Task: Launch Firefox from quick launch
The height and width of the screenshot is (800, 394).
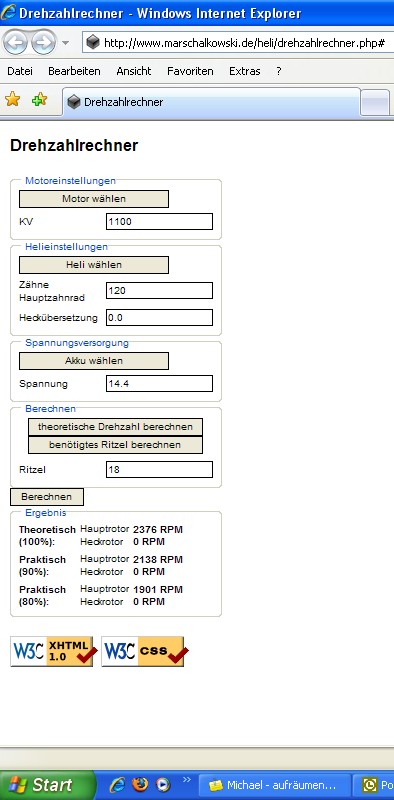Action: point(140,784)
